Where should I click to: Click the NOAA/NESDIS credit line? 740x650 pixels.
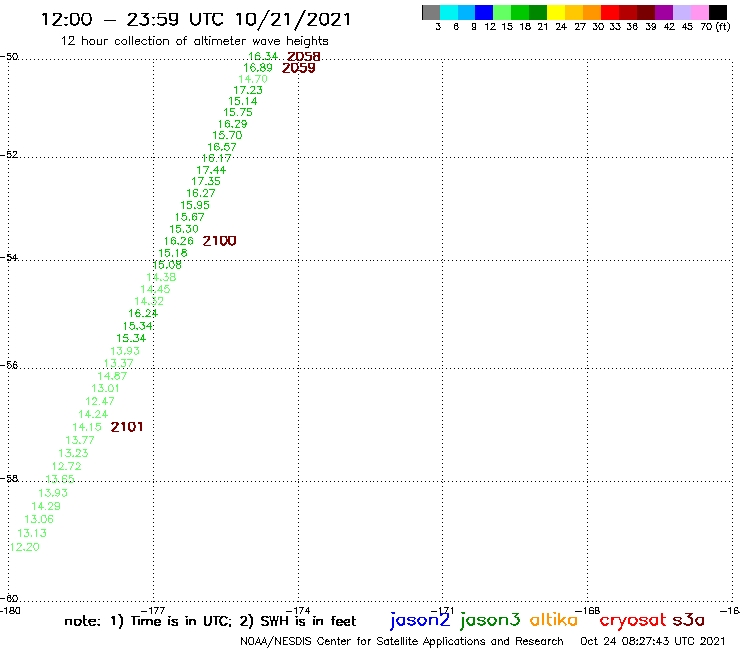pos(402,642)
